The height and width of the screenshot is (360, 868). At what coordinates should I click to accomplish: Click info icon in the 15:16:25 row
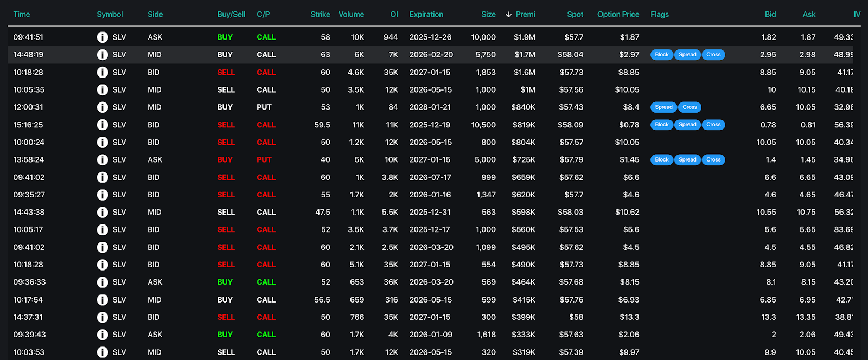[102, 125]
